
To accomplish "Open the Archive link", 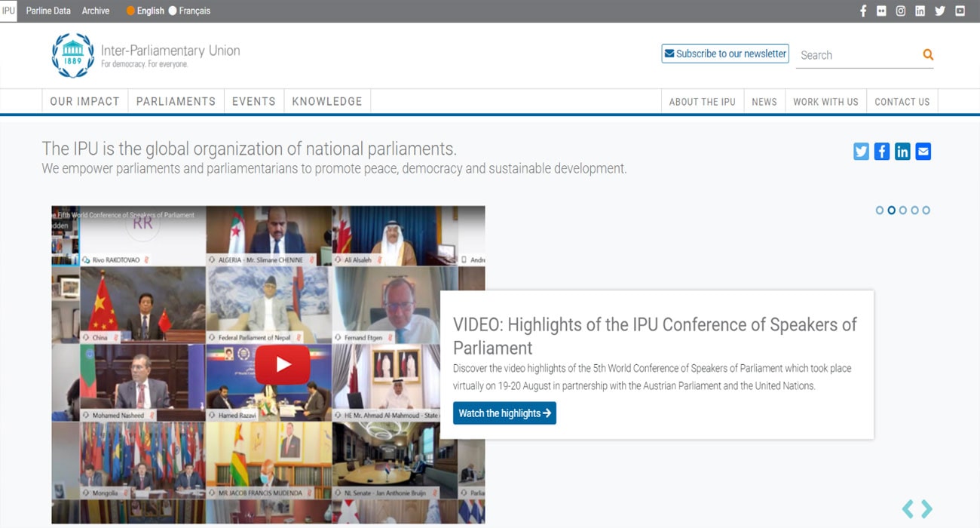I will [x=96, y=11].
